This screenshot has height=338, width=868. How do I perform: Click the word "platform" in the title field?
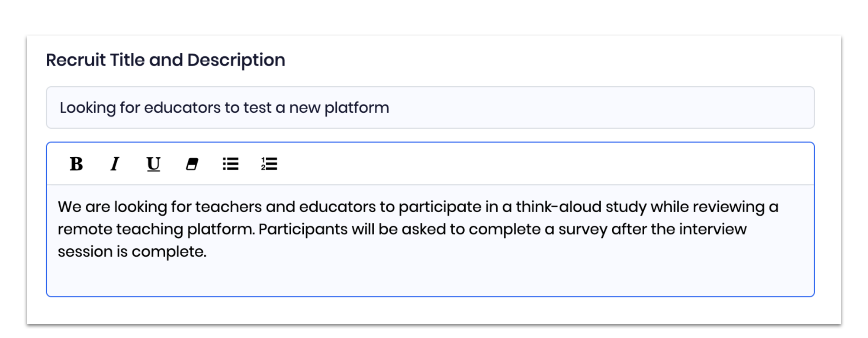(x=357, y=107)
